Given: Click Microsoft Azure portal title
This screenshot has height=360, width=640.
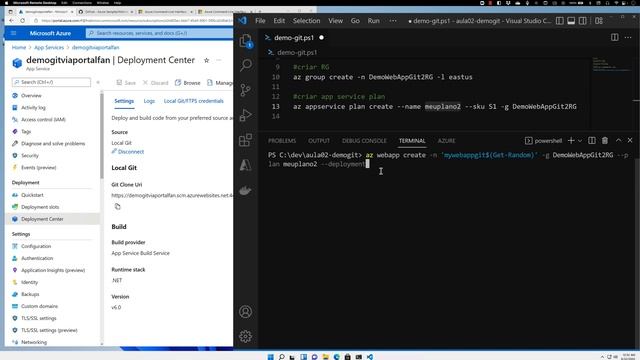Looking at the screenshot, I should pos(50,33).
